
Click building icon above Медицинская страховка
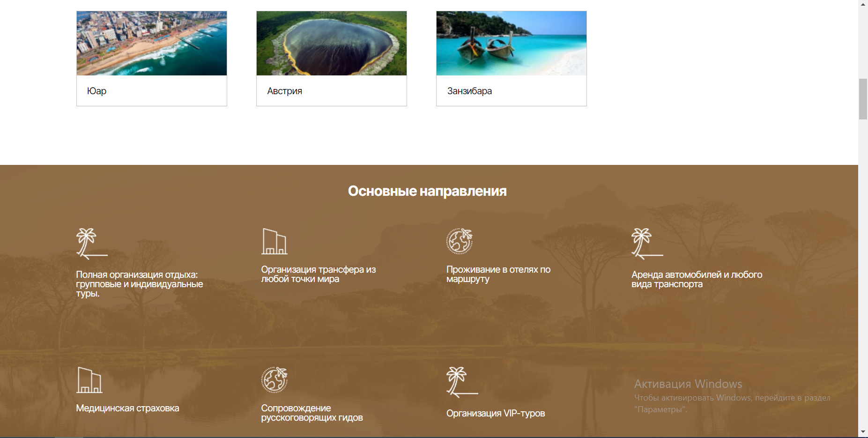tap(89, 380)
